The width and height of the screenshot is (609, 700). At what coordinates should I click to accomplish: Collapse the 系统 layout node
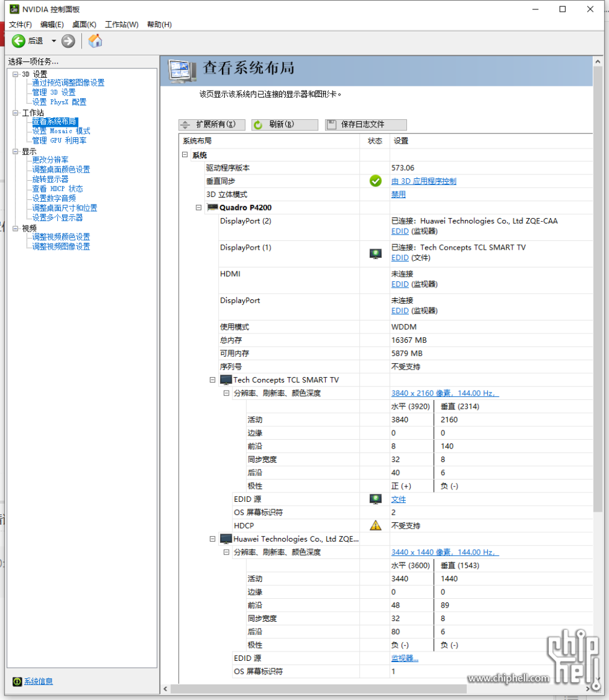click(185, 155)
